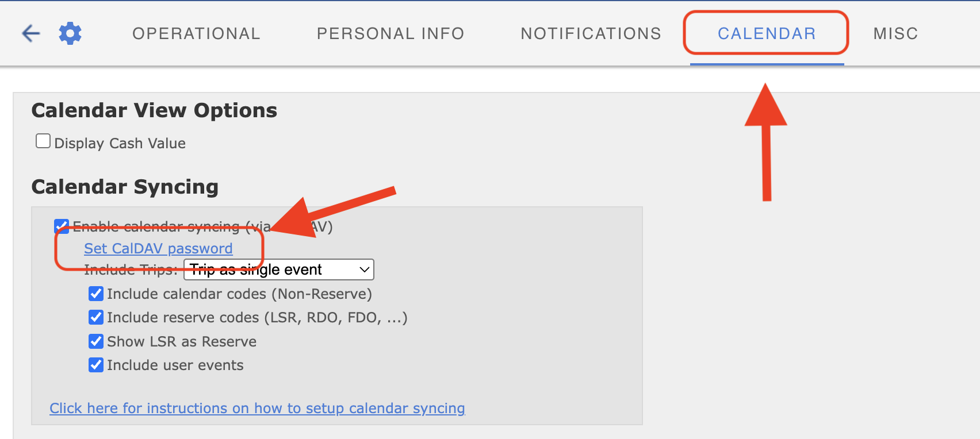Click the calendar syncing instructions link
The image size is (980, 439).
point(257,408)
